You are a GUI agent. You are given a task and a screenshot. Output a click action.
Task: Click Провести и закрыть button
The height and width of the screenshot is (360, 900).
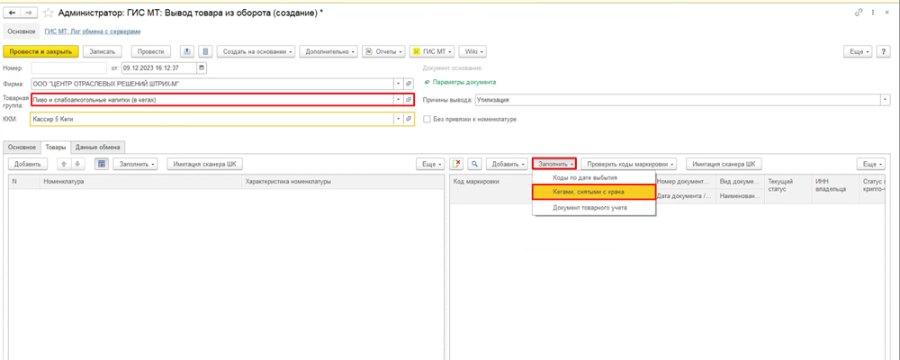[x=41, y=52]
